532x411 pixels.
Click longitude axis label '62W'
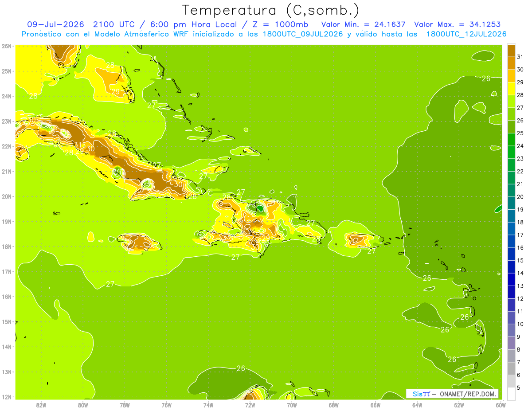click(x=459, y=405)
